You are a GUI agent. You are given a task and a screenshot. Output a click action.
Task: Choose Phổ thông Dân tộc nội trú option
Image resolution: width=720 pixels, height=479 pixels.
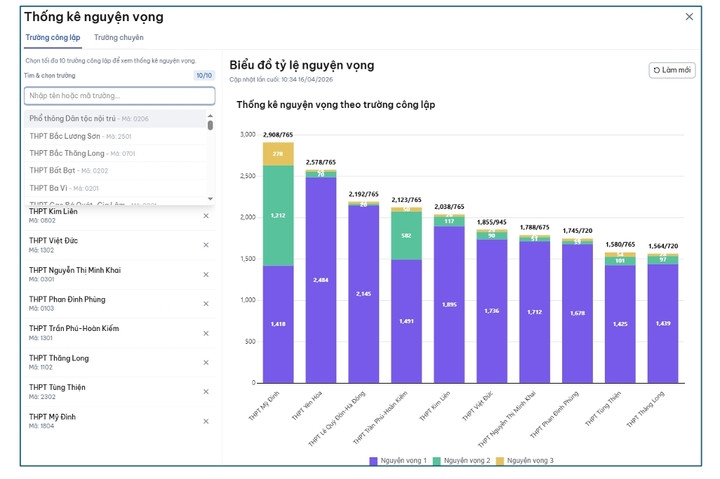tap(88, 119)
